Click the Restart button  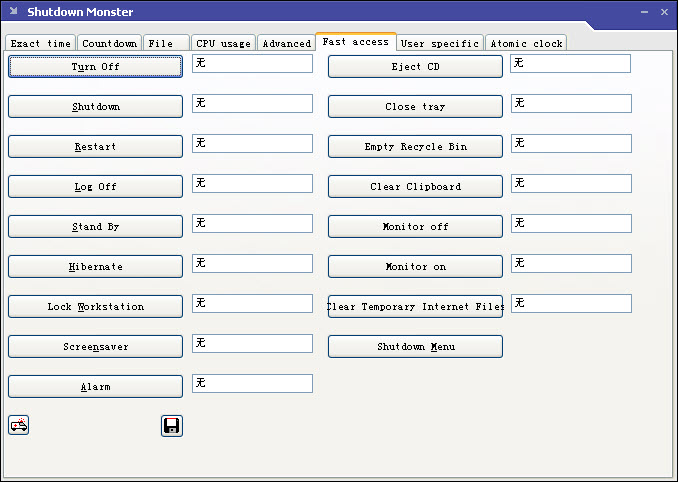pyautogui.click(x=95, y=147)
